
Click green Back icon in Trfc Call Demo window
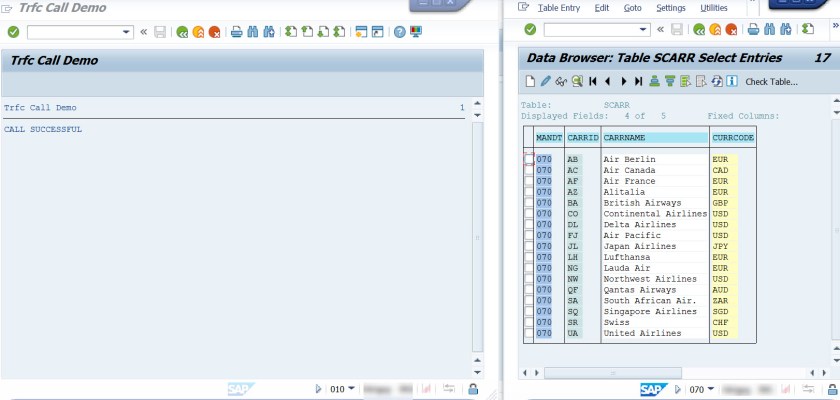tap(183, 32)
